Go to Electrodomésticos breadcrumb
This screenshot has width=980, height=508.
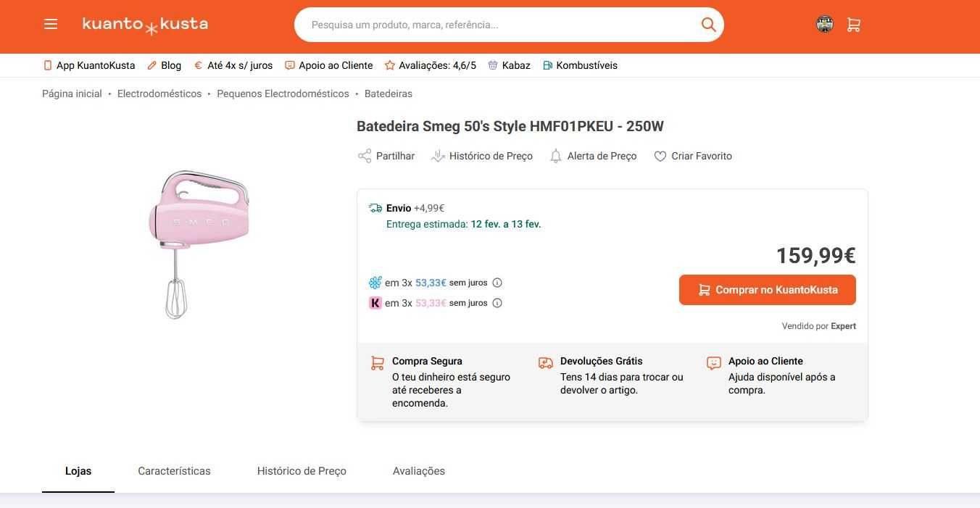(x=159, y=93)
